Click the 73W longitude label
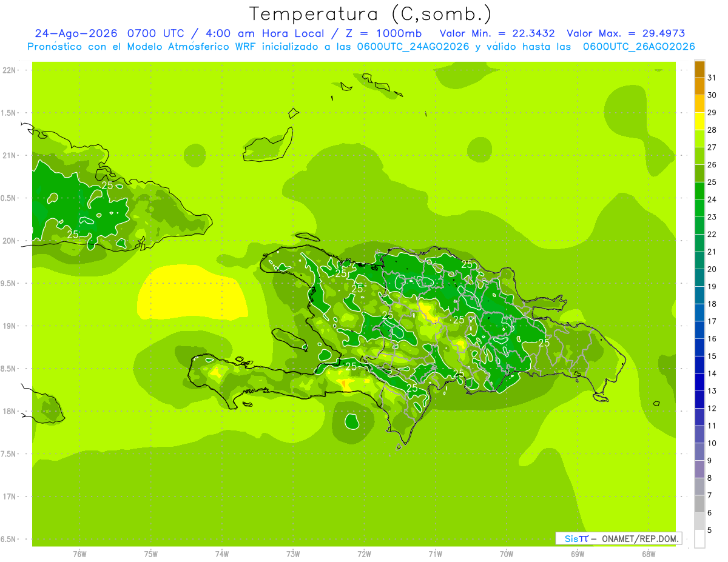The height and width of the screenshot is (562, 728). (x=293, y=554)
